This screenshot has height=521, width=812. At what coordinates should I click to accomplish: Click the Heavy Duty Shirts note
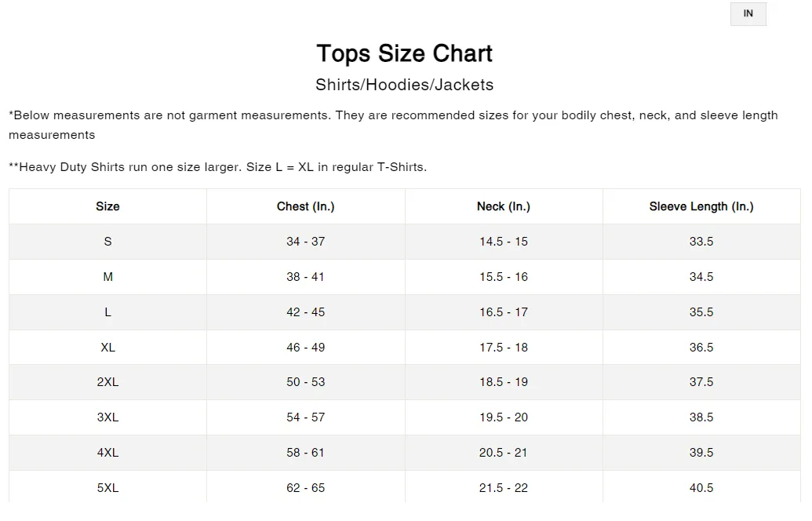[x=218, y=167]
